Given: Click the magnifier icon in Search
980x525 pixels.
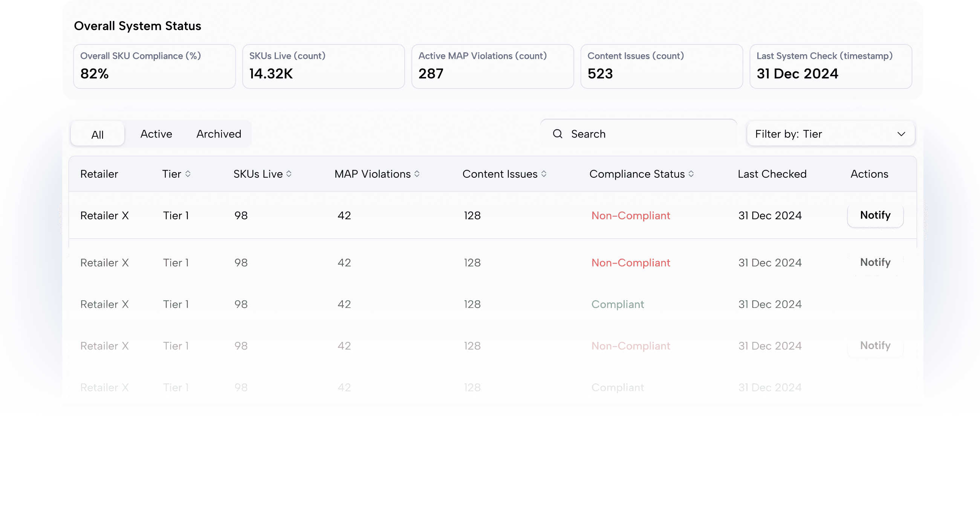Looking at the screenshot, I should (x=557, y=134).
